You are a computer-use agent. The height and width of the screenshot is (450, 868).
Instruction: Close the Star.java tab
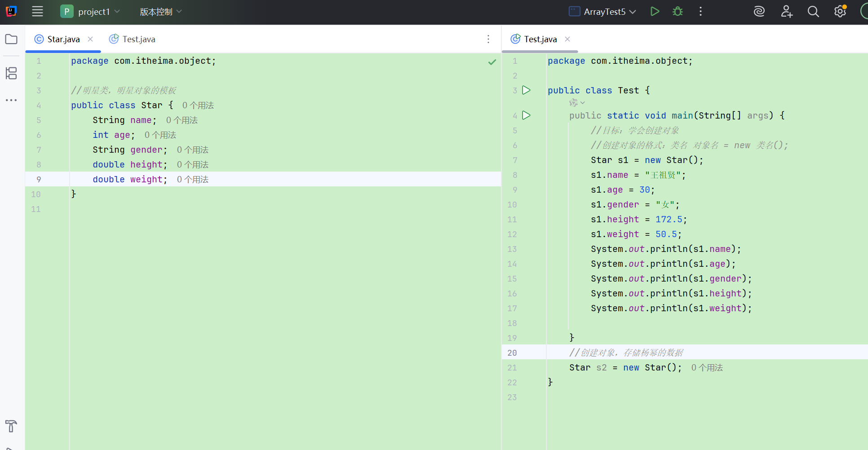pos(90,39)
